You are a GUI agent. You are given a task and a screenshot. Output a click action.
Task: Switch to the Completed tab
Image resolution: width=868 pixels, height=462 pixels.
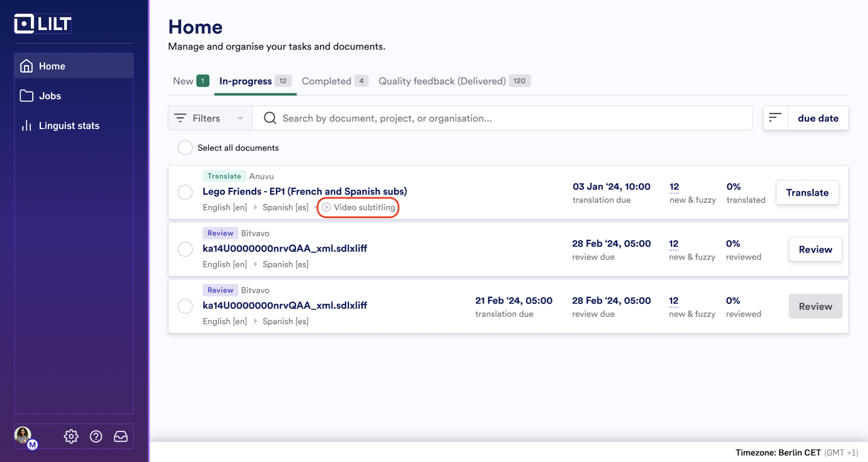pyautogui.click(x=335, y=81)
